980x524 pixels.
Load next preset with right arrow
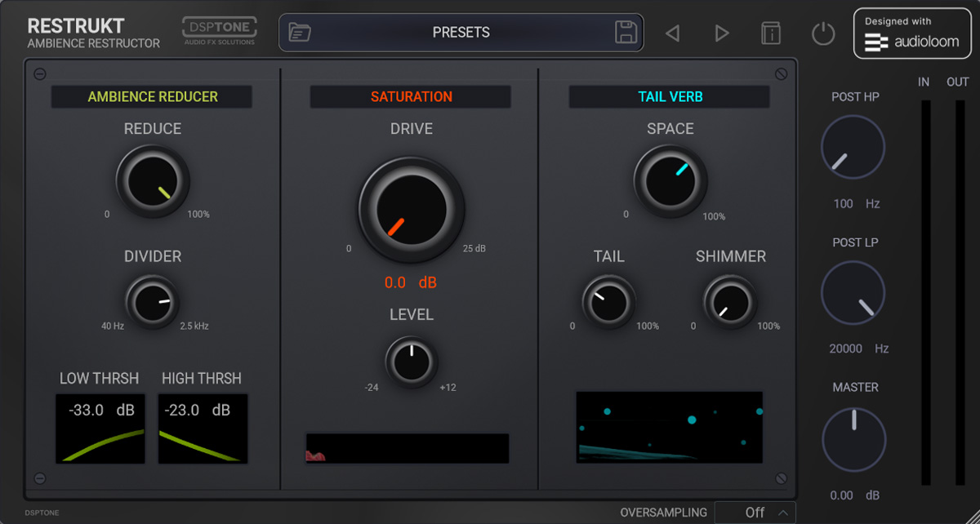coord(722,33)
